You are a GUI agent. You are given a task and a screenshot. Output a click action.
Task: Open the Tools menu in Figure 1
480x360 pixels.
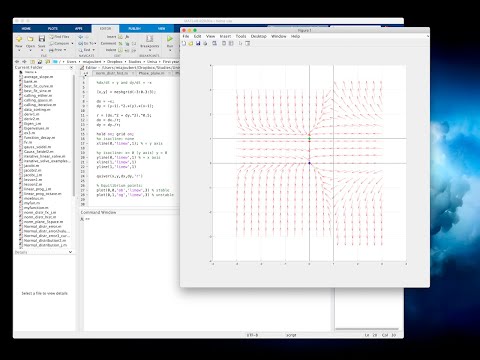coord(241,36)
